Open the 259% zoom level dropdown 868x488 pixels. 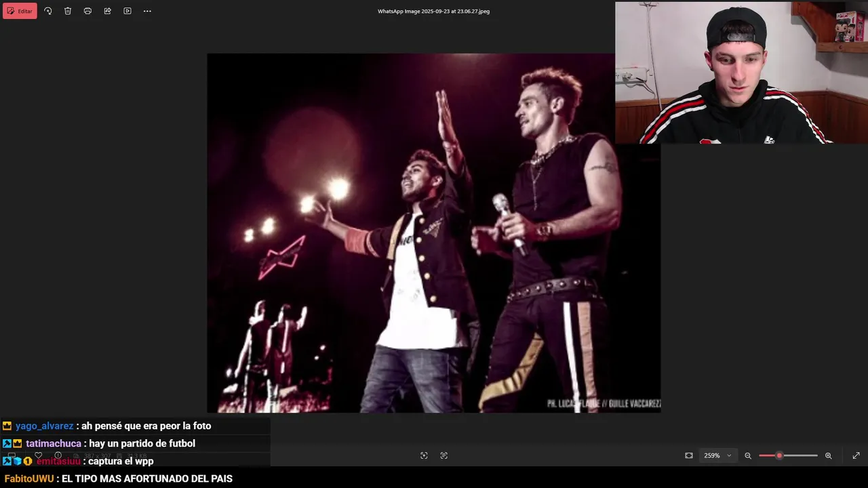click(717, 455)
